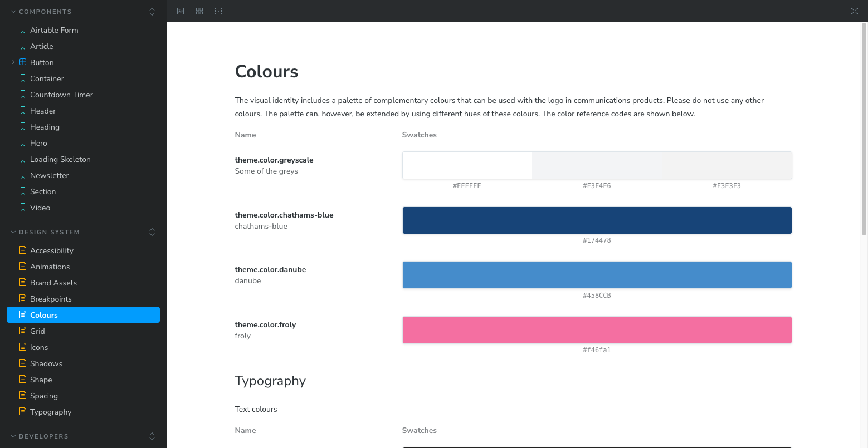Toggle the outline toolbar icon
The image size is (868, 448).
click(218, 11)
